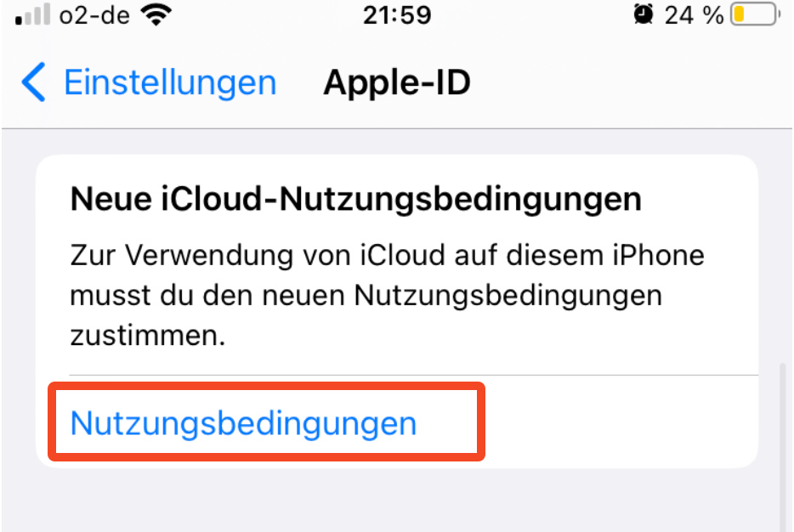Tap the battery level icon
This screenshot has height=532, width=794.
coord(755,14)
